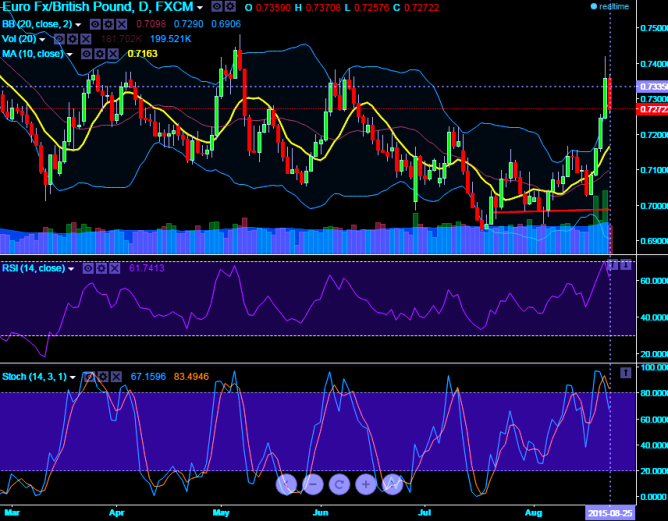This screenshot has height=521, width=668.
Task: Zoom in the chart with plus button
Action: pyautogui.click(x=366, y=484)
